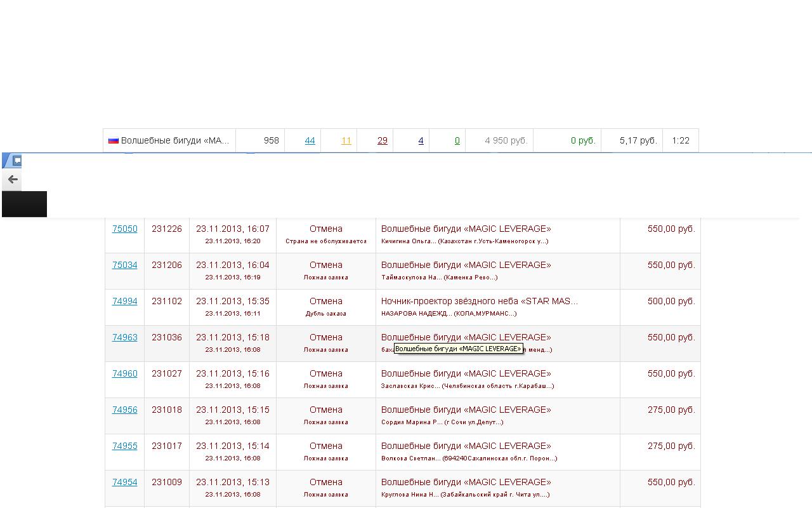Click the browser back arrow button
The image size is (812, 508).
pyautogui.click(x=13, y=180)
